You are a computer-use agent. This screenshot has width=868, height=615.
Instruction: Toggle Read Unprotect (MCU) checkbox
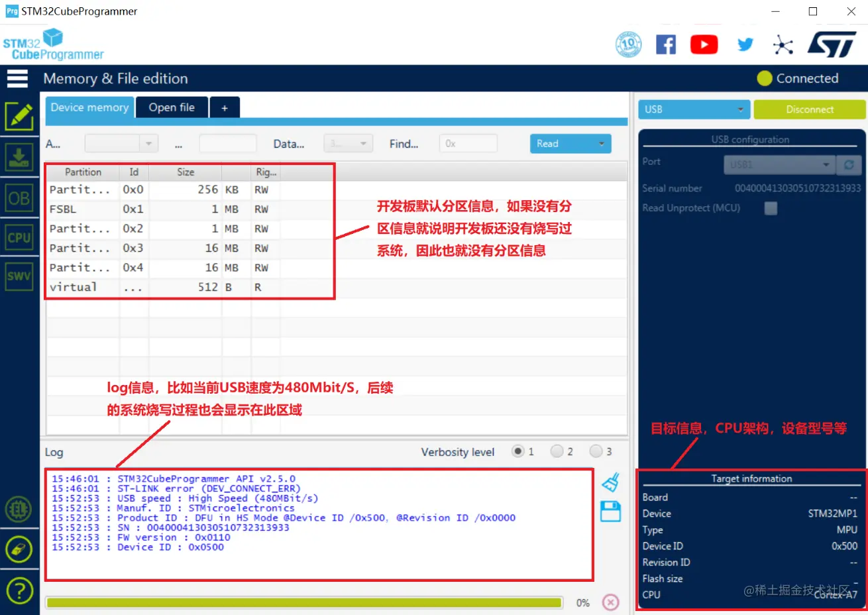771,208
